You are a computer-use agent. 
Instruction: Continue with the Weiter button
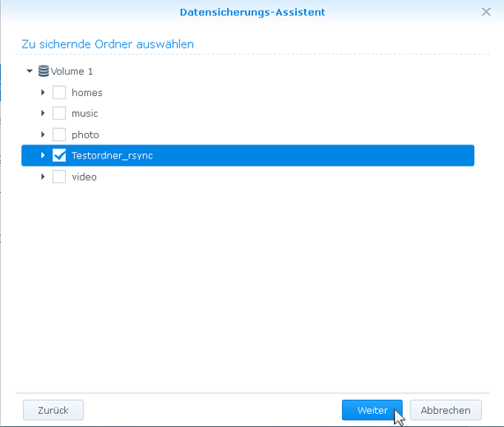[x=372, y=410]
